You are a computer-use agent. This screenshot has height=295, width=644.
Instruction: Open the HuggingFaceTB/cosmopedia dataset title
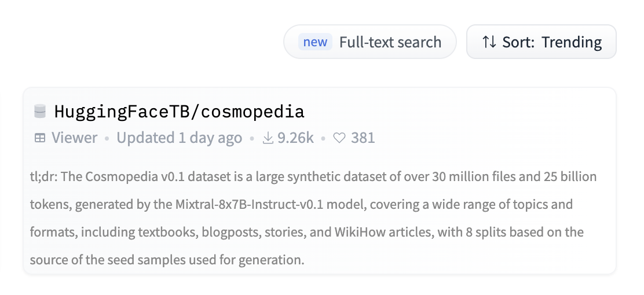pyautogui.click(x=179, y=112)
